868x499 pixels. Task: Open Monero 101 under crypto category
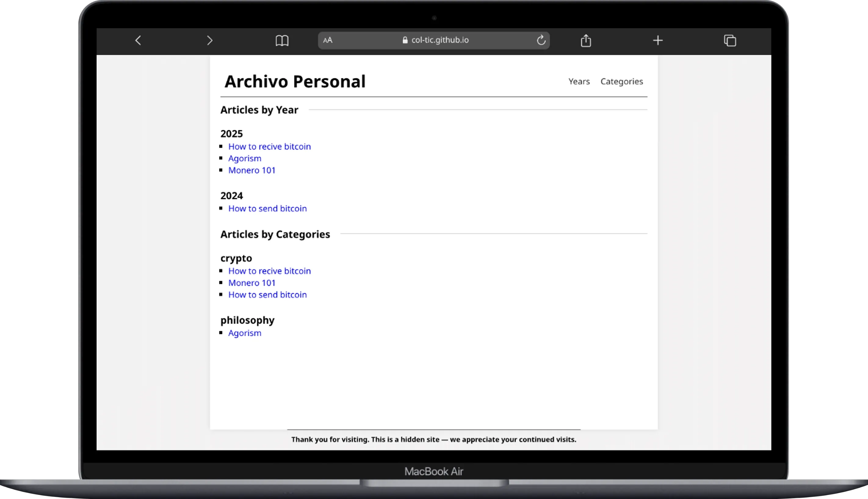[252, 283]
